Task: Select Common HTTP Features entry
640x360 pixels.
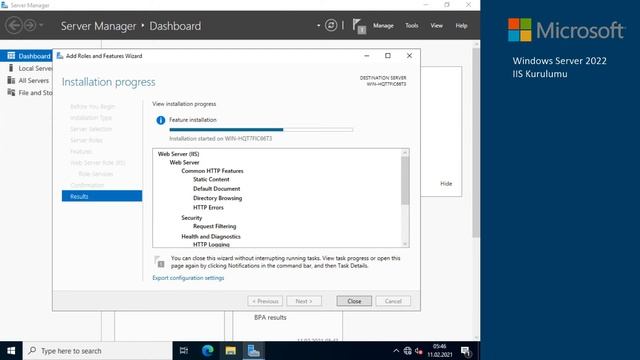Action: pos(212,171)
